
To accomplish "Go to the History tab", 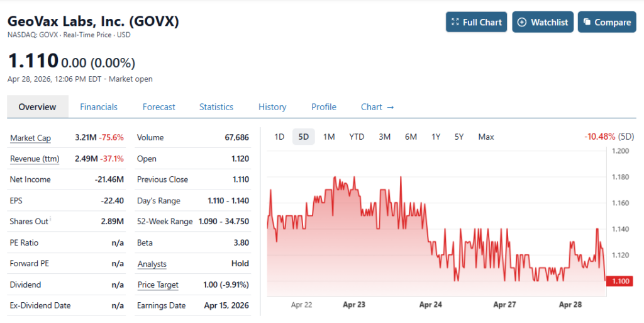I will (x=272, y=107).
